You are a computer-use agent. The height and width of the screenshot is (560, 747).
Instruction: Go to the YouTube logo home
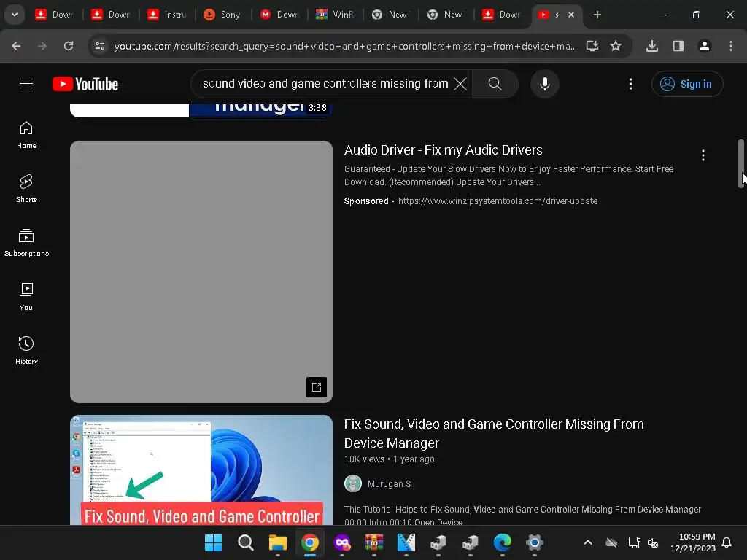[85, 84]
